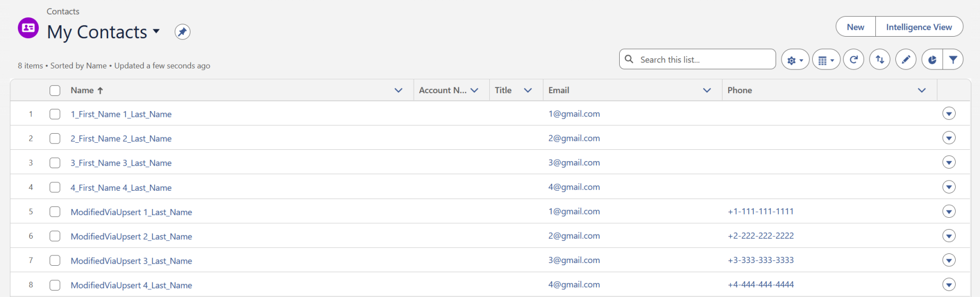The height and width of the screenshot is (297, 980).
Task: Click the New button
Action: click(x=855, y=27)
